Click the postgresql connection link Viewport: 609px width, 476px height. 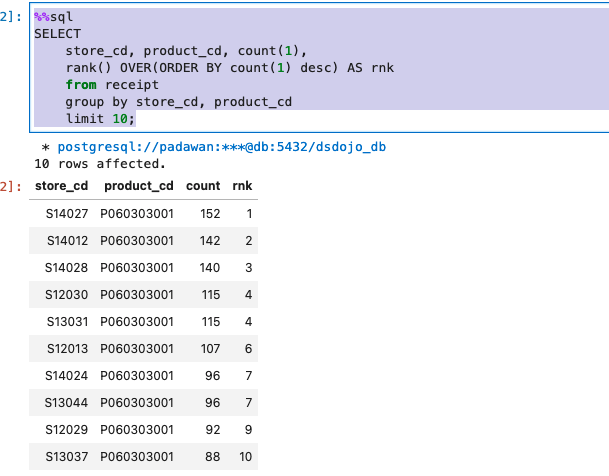coord(222,147)
